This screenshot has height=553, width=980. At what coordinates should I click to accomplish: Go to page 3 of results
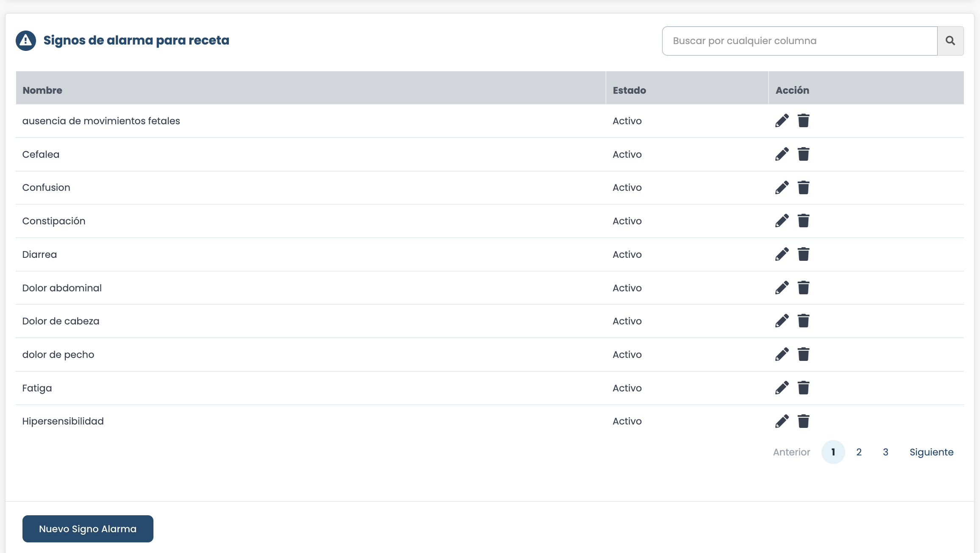(x=885, y=452)
